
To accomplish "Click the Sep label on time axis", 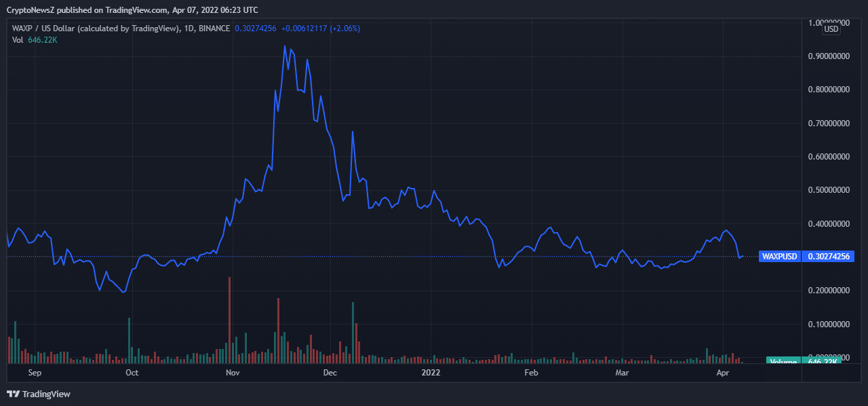I will tap(35, 373).
